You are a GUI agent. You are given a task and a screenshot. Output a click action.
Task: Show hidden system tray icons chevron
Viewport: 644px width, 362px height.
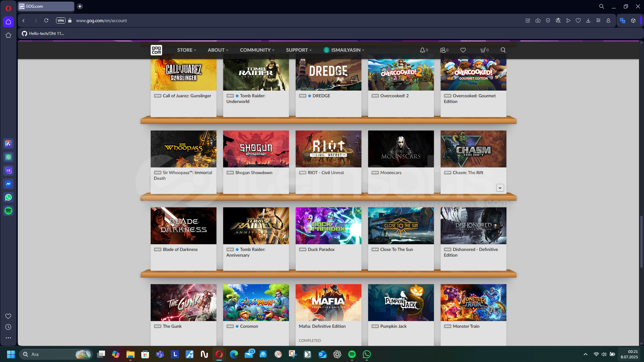[x=586, y=354]
